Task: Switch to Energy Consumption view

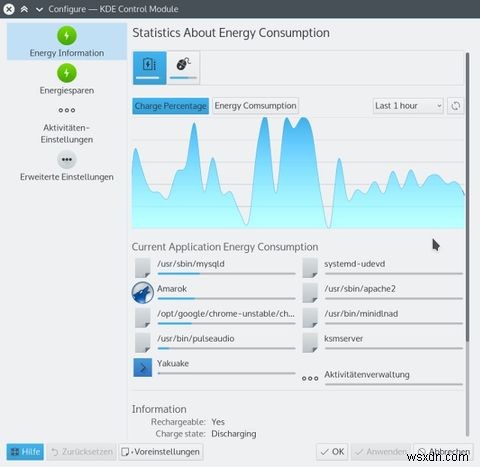Action: pyautogui.click(x=255, y=106)
